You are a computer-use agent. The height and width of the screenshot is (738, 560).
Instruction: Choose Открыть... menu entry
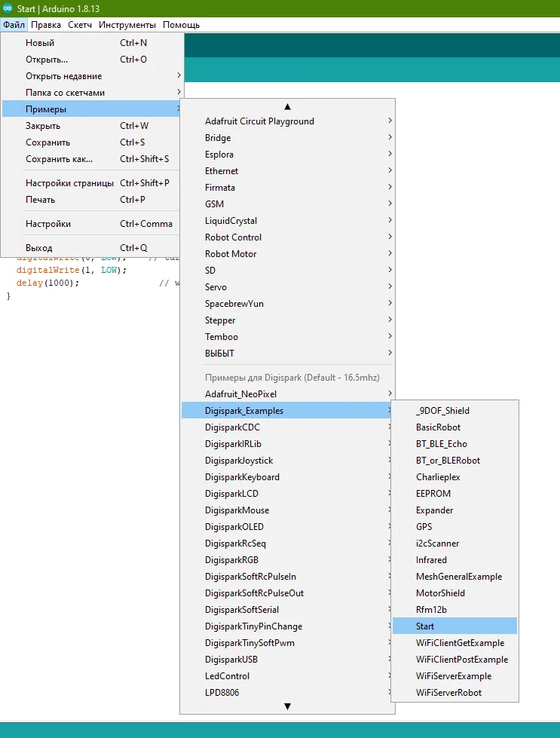(92, 60)
